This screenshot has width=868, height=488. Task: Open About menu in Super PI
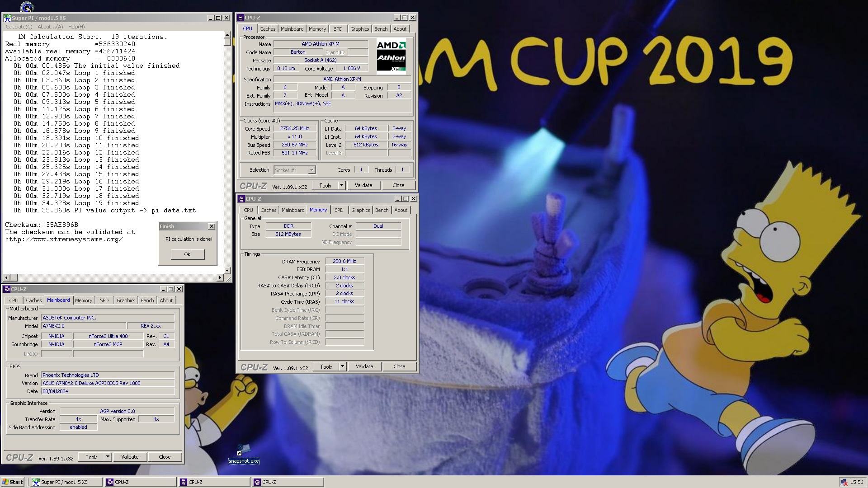pos(50,27)
